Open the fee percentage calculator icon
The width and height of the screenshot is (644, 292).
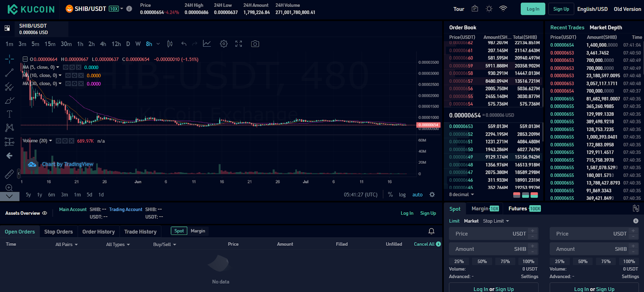pos(636,208)
